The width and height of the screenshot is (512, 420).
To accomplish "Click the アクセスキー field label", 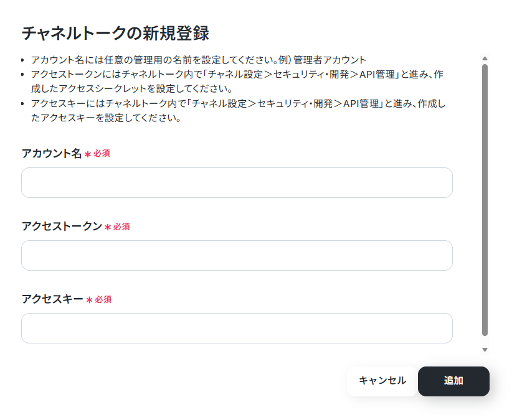I will 52,299.
